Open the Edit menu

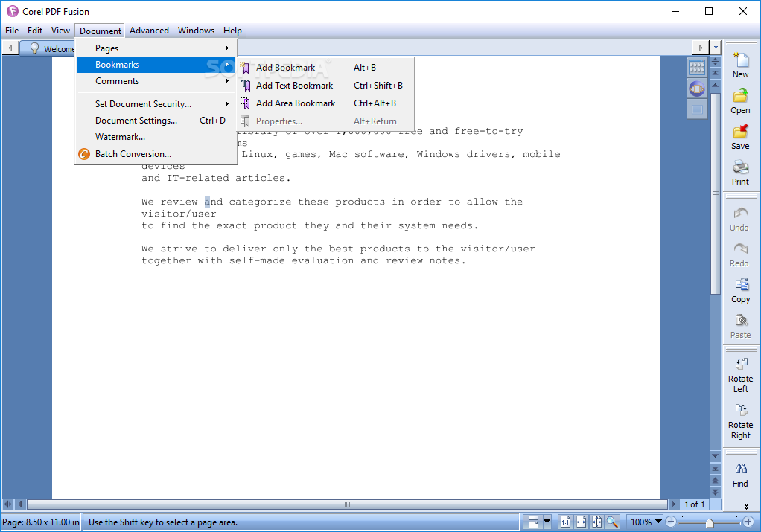click(35, 30)
